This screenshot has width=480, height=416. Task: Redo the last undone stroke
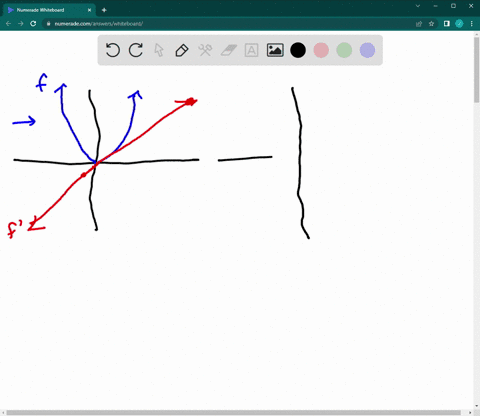(136, 50)
